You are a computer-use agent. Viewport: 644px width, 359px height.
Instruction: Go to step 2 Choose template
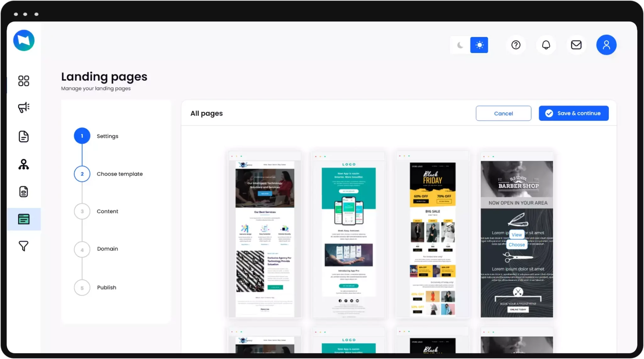108,174
